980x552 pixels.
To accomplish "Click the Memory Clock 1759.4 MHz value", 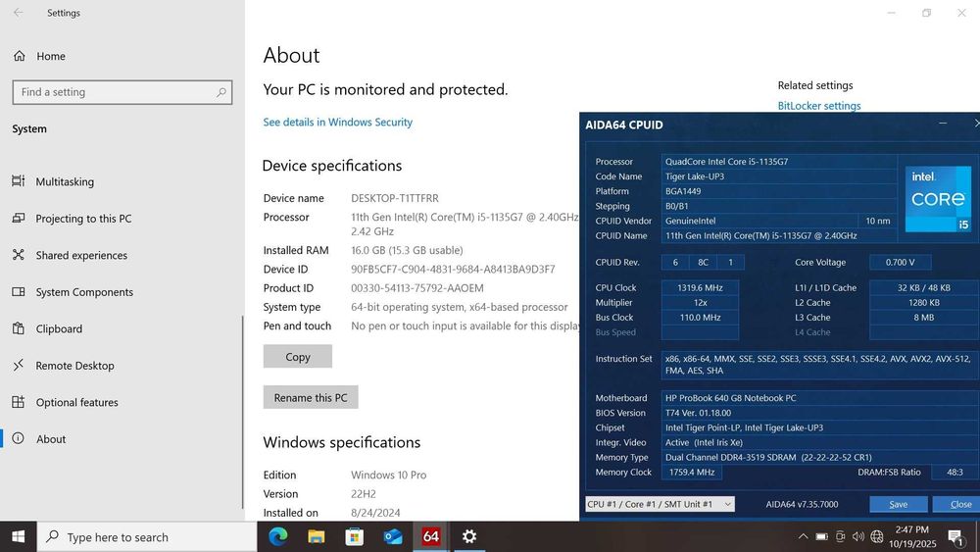I will click(x=692, y=472).
